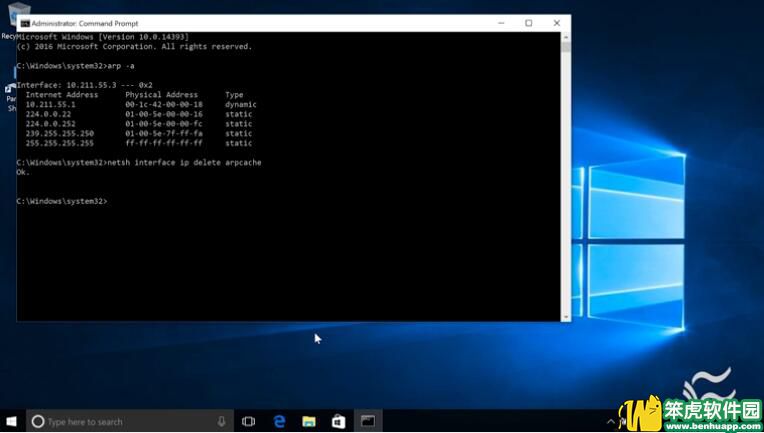The height and width of the screenshot is (433, 764).
Task: Click the scroll-down arrow in Command Prompt
Action: tap(566, 317)
